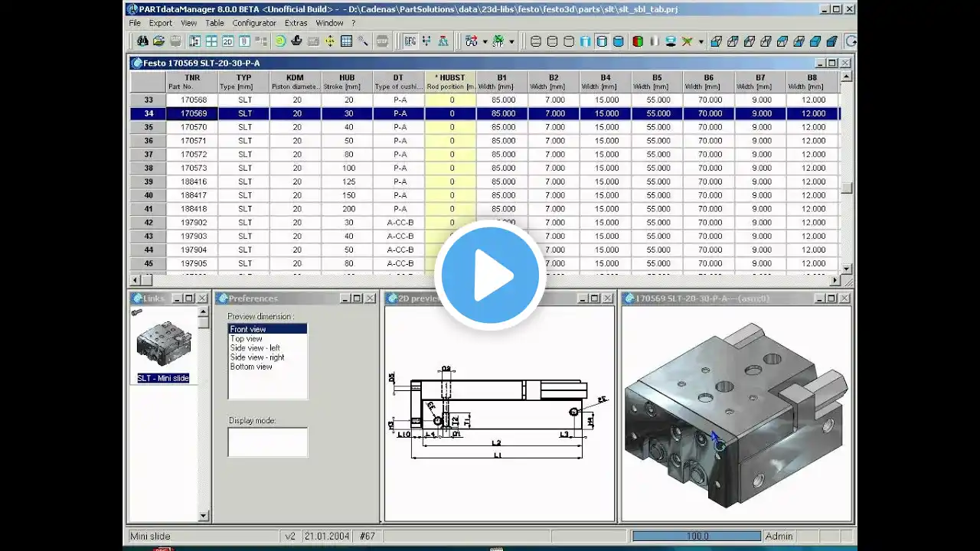Screen dimensions: 980x551
Task: Select Side view - left option
Action: tap(255, 347)
